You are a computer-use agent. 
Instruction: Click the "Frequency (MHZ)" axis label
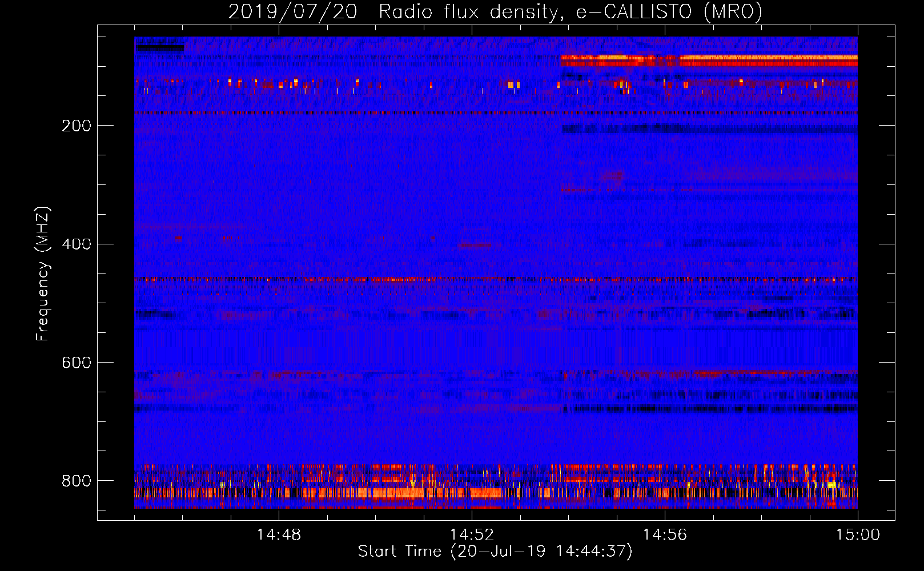point(43,274)
